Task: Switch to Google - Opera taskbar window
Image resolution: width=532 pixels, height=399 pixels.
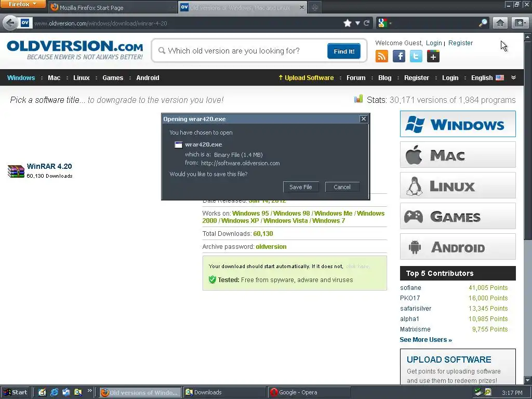Action: coord(309,392)
